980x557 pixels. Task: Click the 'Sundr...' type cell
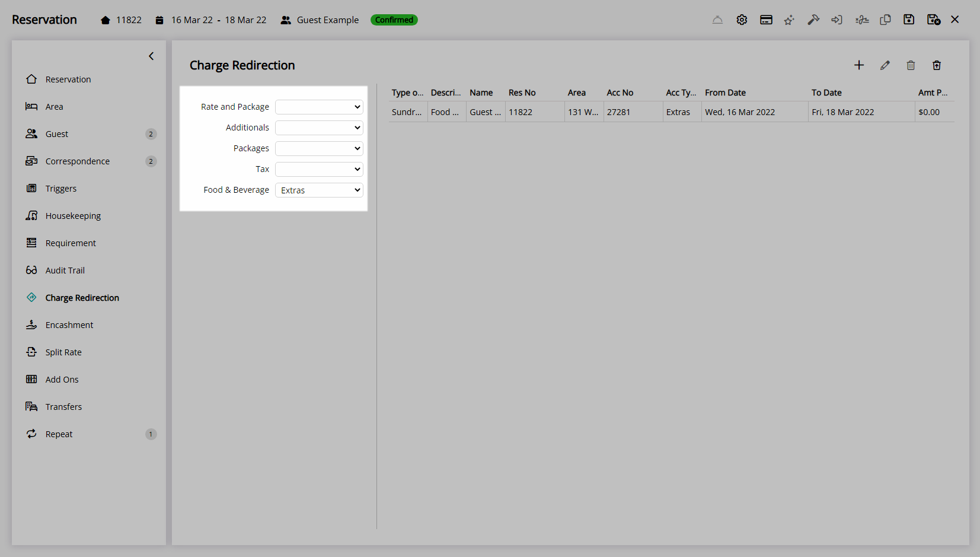408,112
